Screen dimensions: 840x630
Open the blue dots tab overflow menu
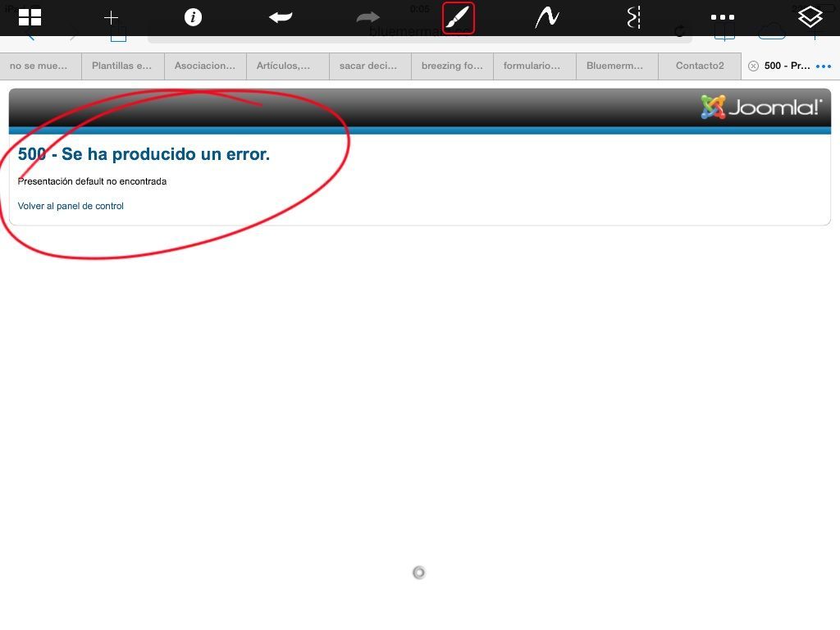coord(824,66)
